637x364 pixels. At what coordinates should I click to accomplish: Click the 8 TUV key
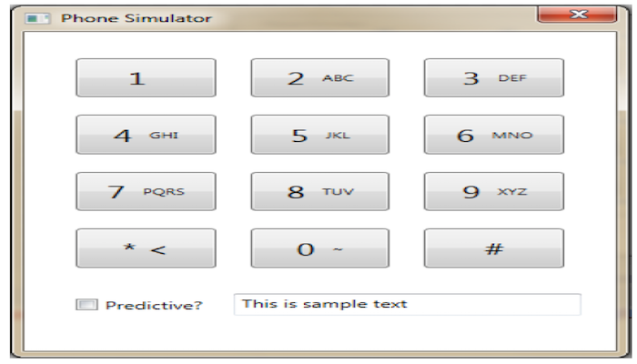320,191
